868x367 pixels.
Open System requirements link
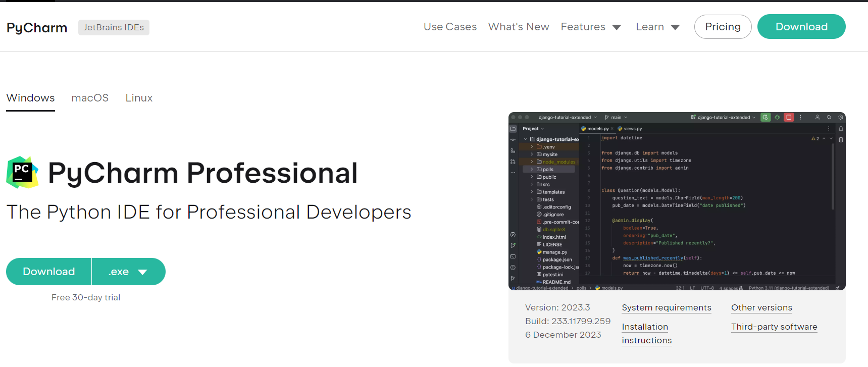(667, 307)
